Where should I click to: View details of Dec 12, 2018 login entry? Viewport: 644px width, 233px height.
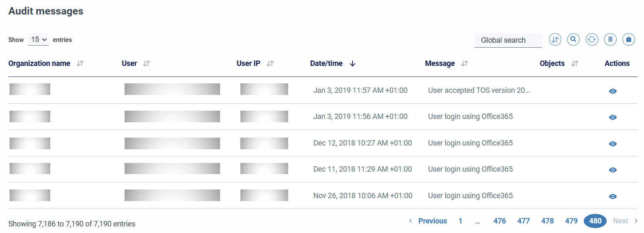click(612, 144)
